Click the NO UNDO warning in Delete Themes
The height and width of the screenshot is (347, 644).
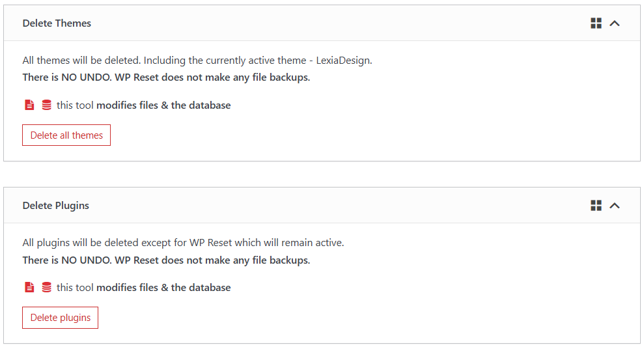click(166, 77)
